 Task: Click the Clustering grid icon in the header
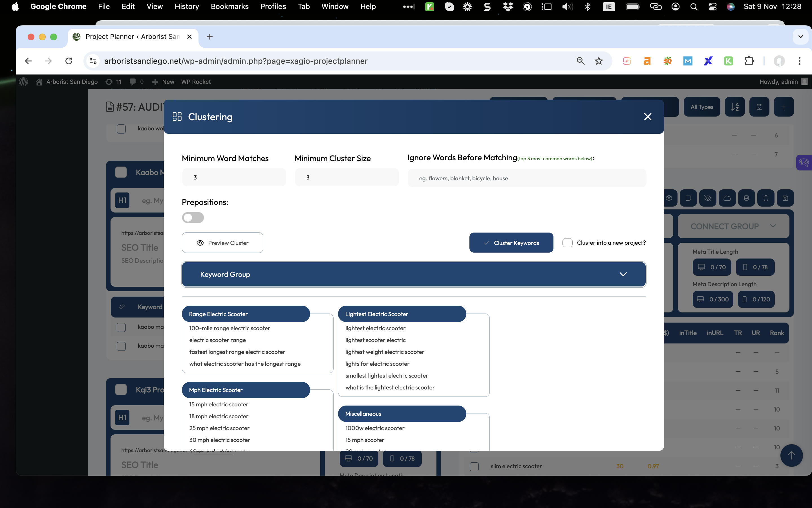pyautogui.click(x=177, y=117)
